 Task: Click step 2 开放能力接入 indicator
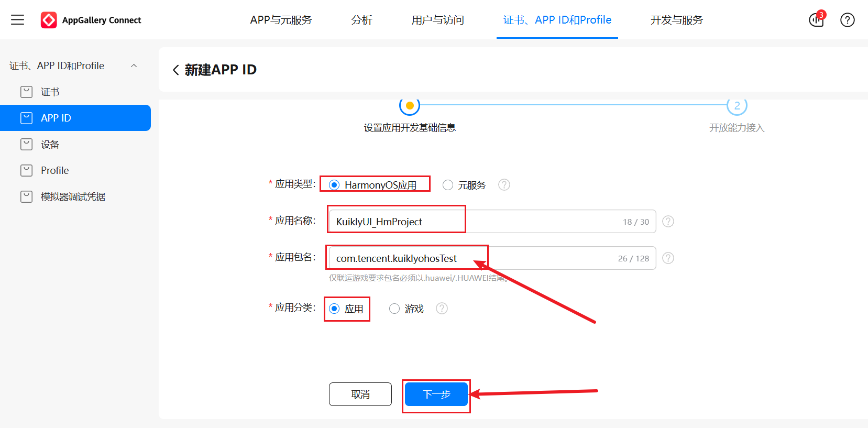[737, 106]
